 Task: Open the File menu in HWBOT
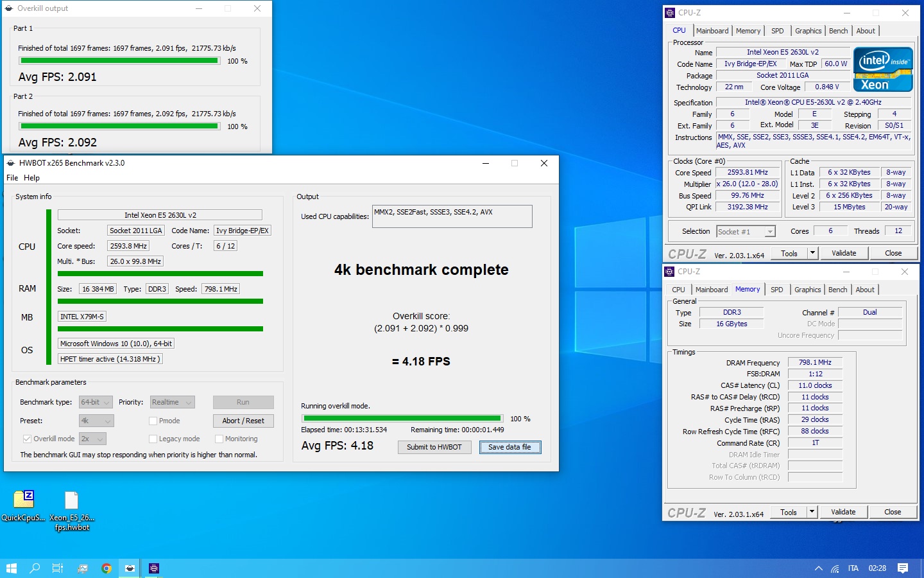[12, 178]
